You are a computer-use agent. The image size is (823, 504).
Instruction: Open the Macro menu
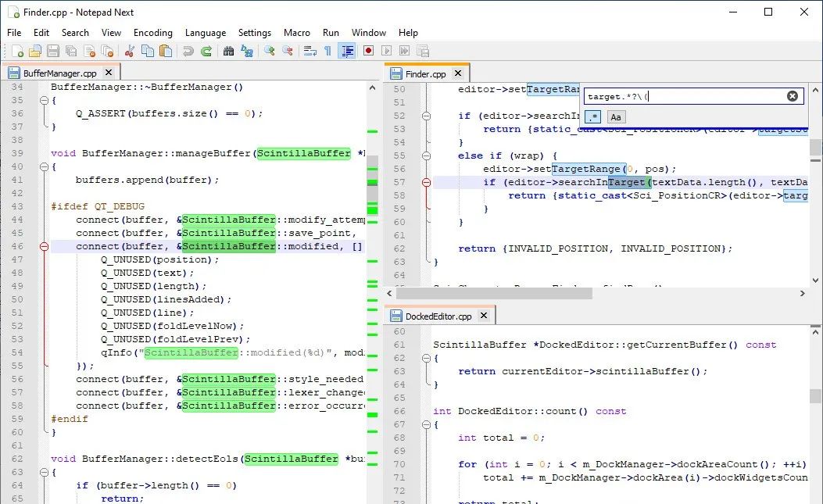pos(297,33)
